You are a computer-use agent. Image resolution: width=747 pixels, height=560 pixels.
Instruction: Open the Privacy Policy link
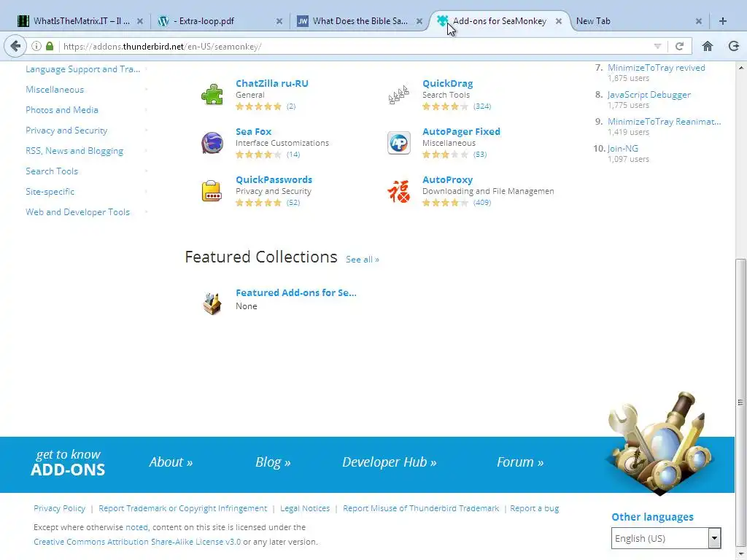[x=60, y=508]
